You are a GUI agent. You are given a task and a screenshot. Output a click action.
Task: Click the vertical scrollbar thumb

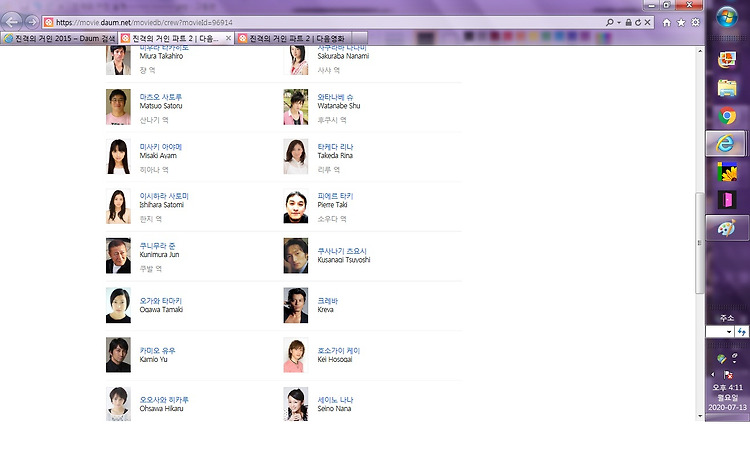tap(700, 243)
